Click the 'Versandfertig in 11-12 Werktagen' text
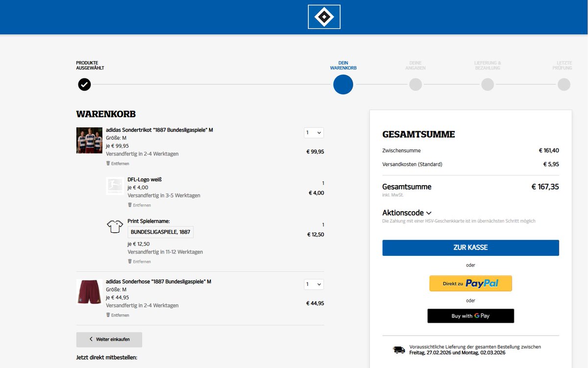588x368 pixels. (x=165, y=252)
